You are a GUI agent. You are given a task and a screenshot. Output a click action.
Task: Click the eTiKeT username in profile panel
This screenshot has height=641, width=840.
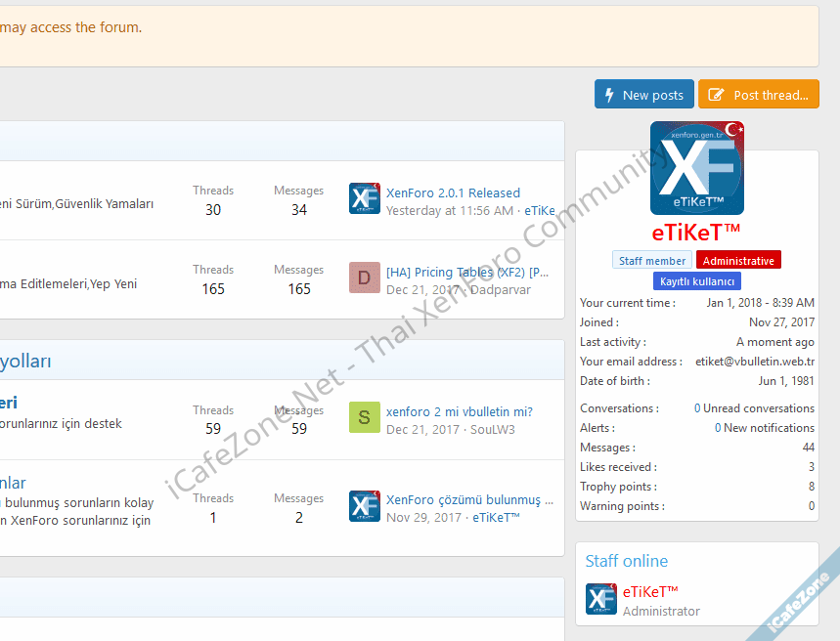pos(696,232)
